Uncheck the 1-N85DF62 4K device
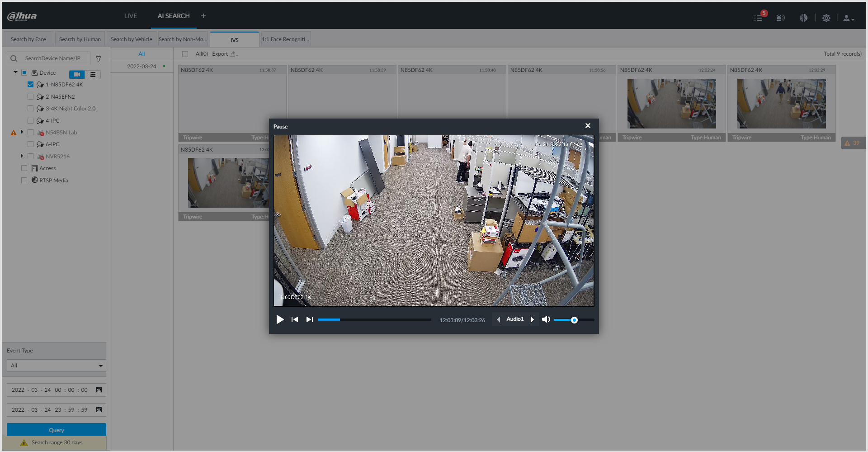This screenshot has width=868, height=452. click(x=30, y=85)
